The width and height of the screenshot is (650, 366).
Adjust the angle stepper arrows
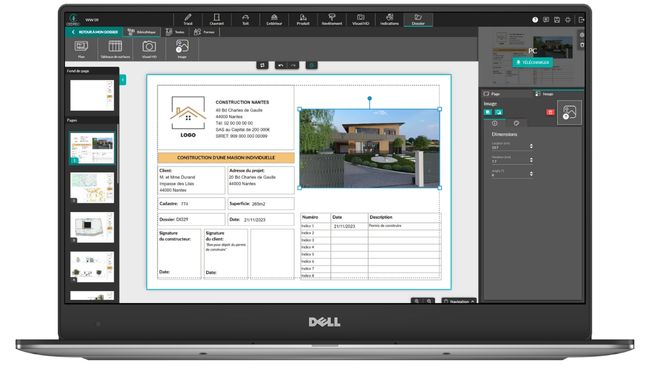click(x=531, y=174)
